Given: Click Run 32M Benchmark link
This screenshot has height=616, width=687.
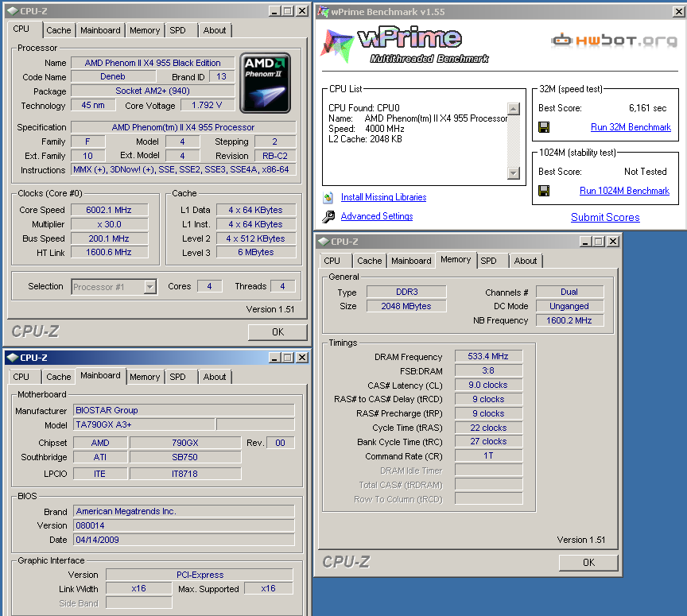Looking at the screenshot, I should [x=631, y=127].
